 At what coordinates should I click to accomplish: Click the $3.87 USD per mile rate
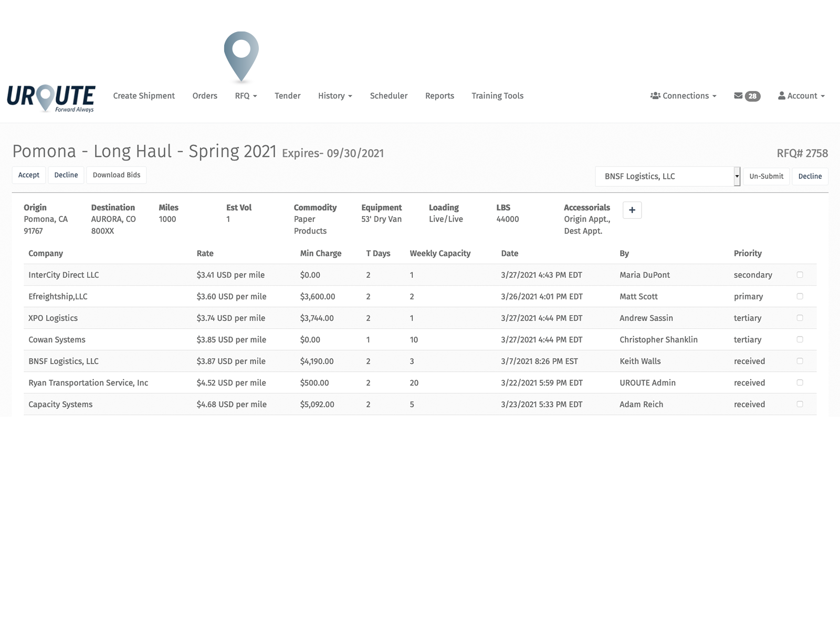point(231,361)
